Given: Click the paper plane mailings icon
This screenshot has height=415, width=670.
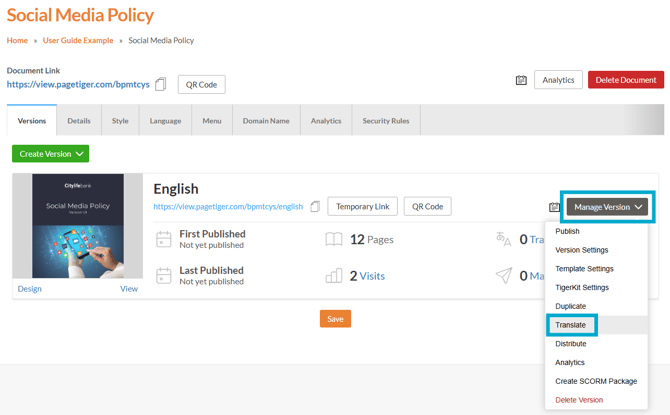Looking at the screenshot, I should point(504,276).
